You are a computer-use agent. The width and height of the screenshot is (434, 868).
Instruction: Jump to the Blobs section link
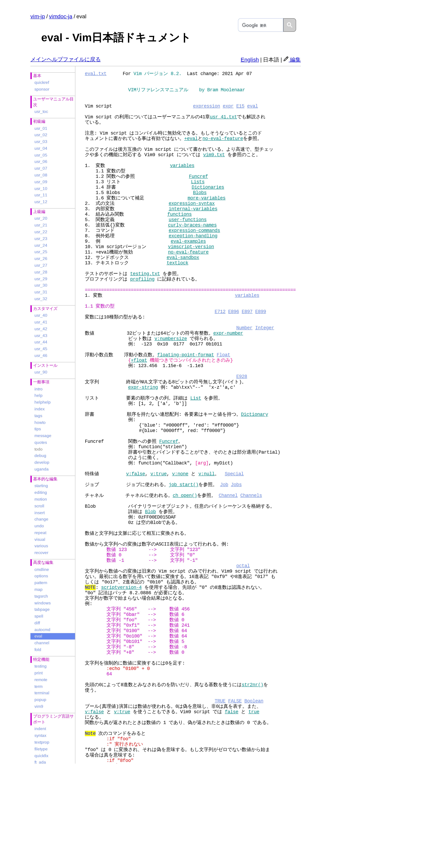click(x=200, y=193)
